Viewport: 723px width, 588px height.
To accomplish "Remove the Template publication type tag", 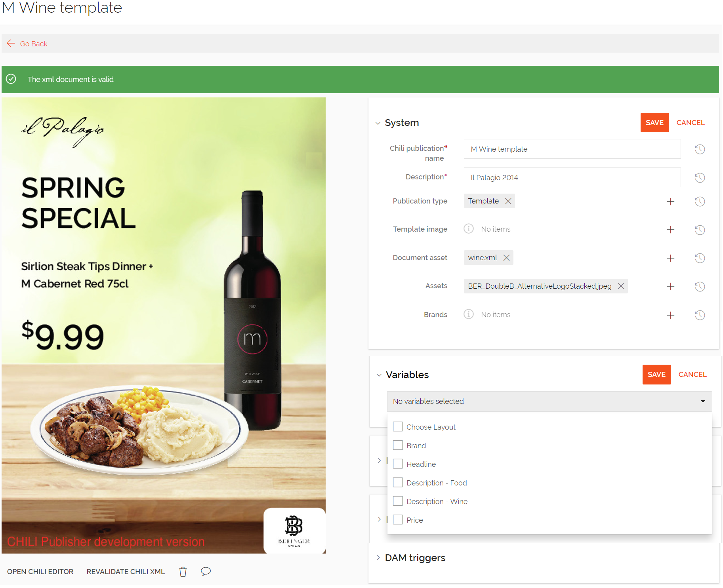I will tap(508, 201).
